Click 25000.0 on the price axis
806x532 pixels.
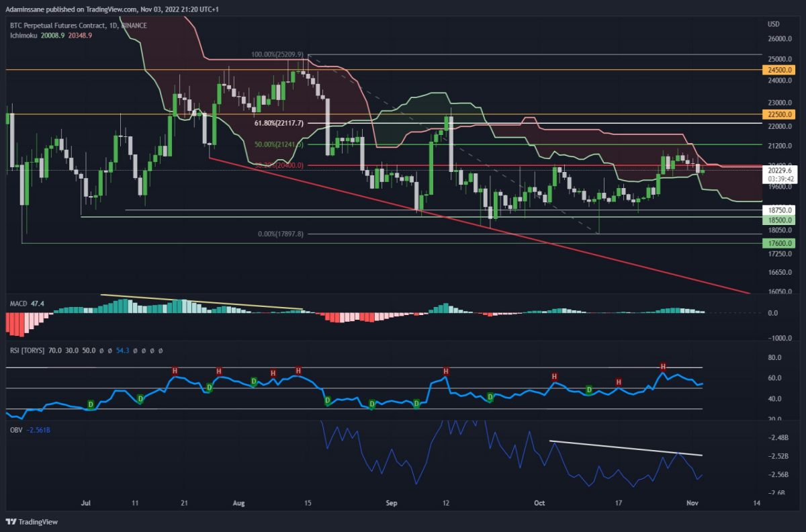(x=780, y=59)
